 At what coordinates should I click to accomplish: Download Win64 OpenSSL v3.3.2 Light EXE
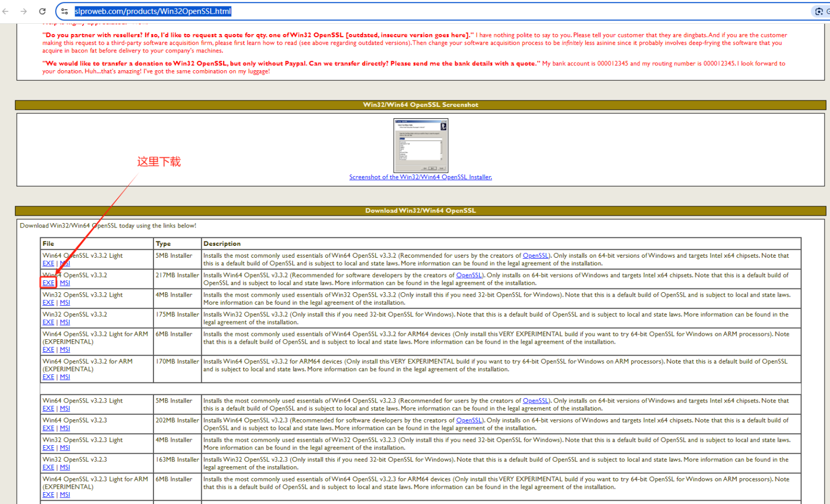click(48, 264)
